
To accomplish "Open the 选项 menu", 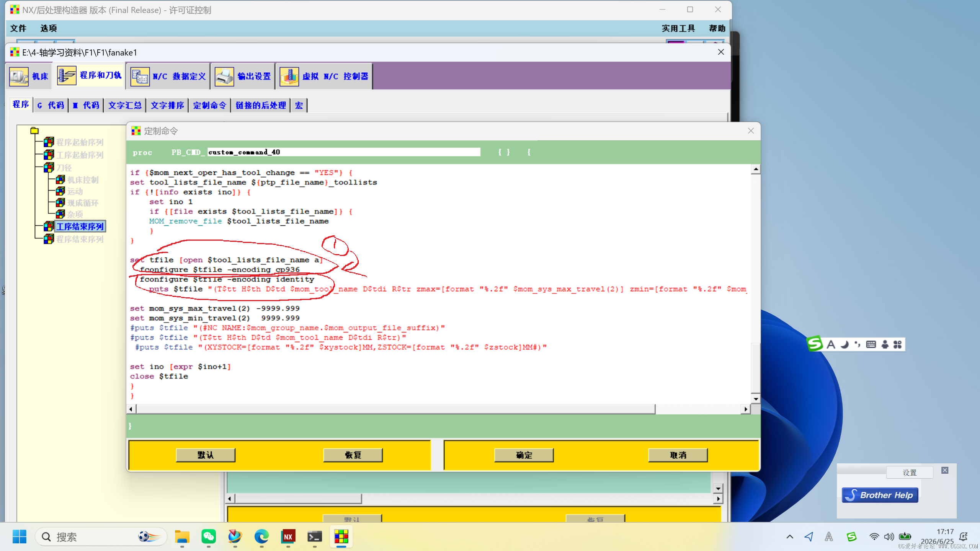I will tap(49, 28).
